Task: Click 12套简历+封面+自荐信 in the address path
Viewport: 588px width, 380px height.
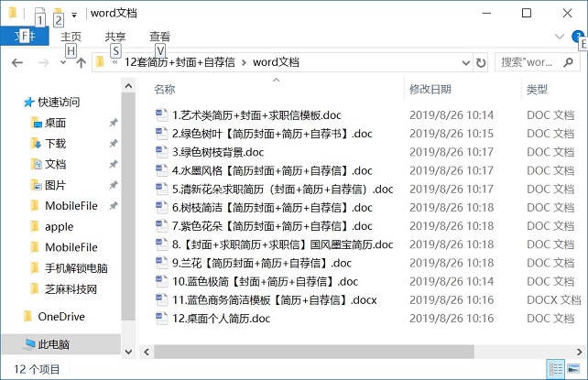Action: [180, 62]
